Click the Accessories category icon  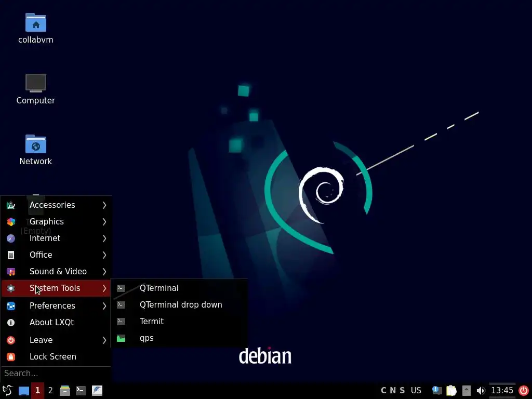11,205
